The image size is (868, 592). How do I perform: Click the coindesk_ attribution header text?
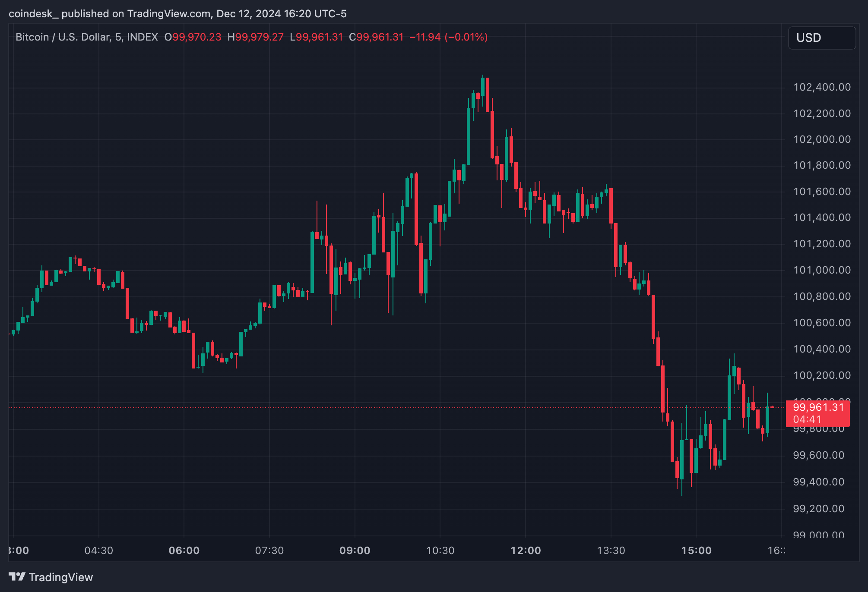[x=33, y=13]
